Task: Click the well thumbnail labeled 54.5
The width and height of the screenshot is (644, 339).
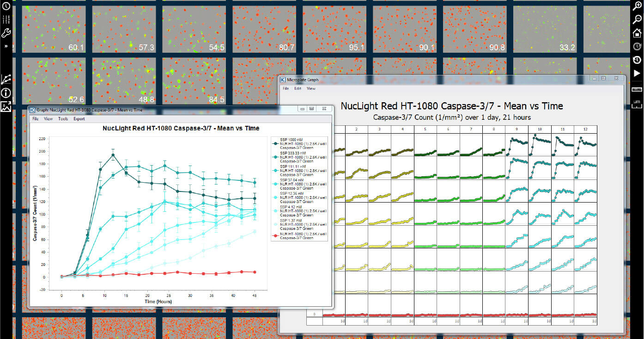Action: pyautogui.click(x=194, y=29)
